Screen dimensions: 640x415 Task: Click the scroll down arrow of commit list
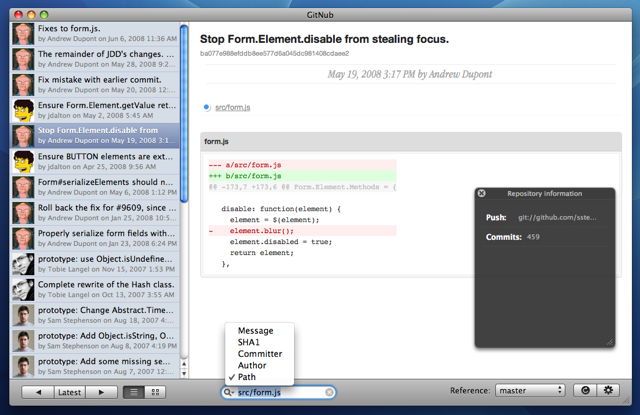pos(184,373)
